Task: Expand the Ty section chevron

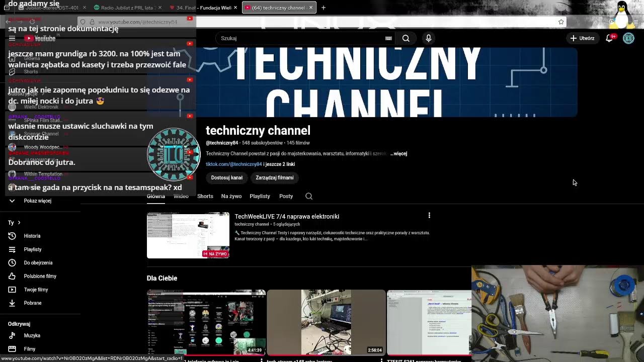Action: coord(19,222)
